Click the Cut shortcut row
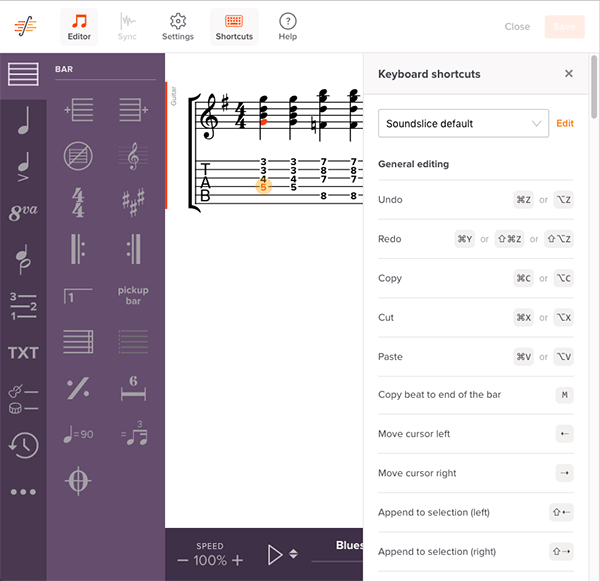This screenshot has width=600, height=581. pos(476,317)
